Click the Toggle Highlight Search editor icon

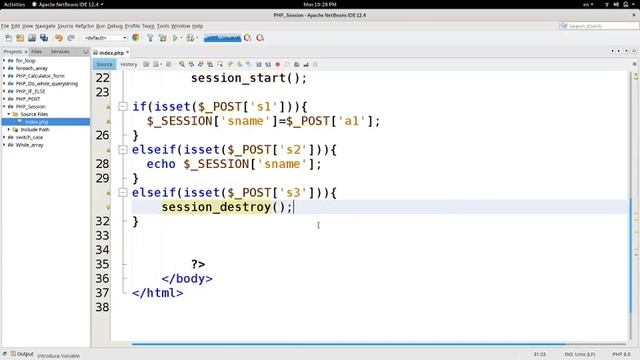[210, 64]
